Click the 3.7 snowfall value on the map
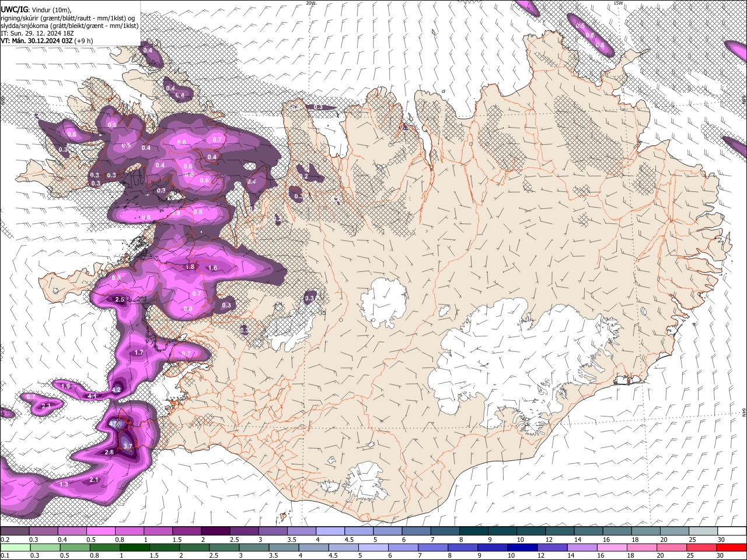This screenshot has height=560, width=747. 128,446
